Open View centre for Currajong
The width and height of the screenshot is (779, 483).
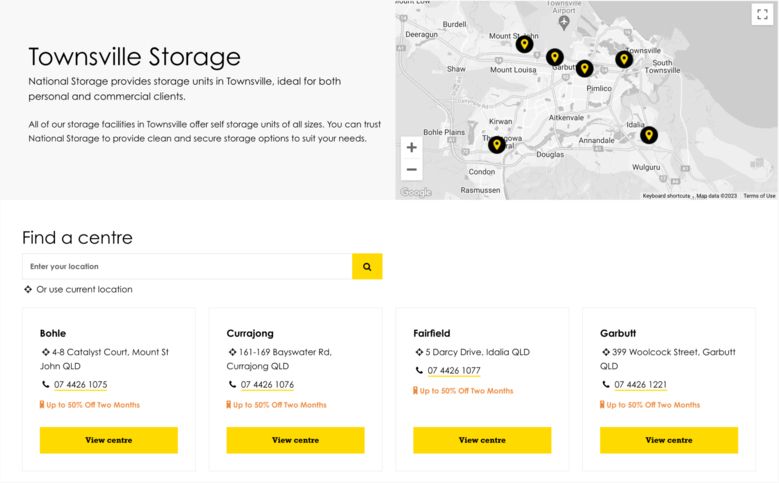[x=296, y=440]
